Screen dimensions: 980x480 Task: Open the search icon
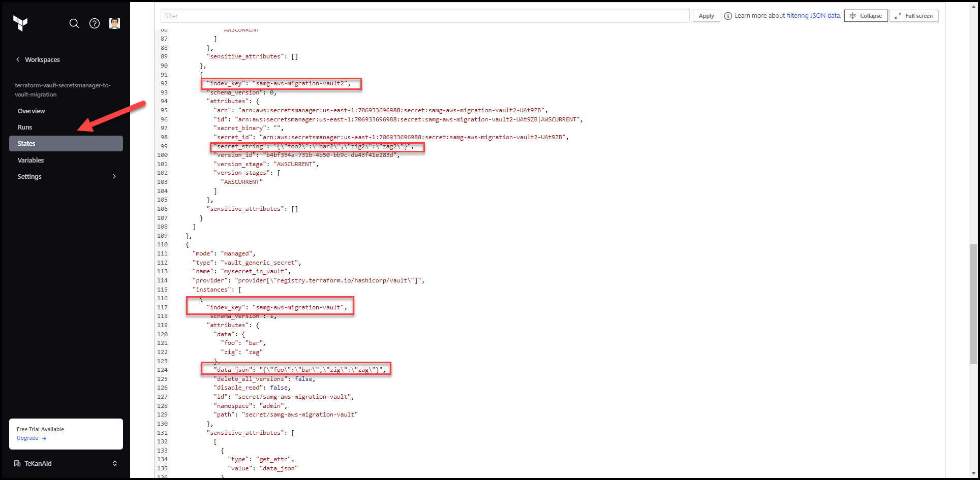coord(74,23)
